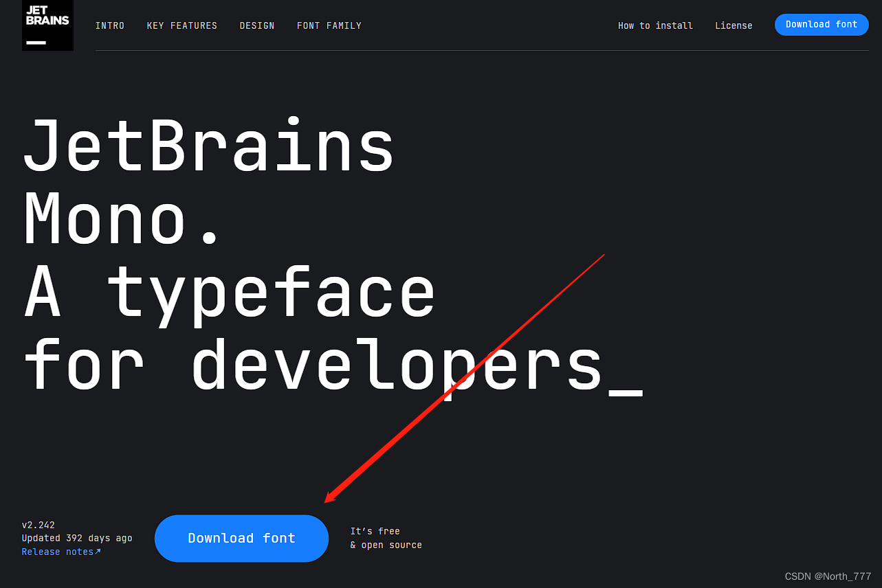Image resolution: width=882 pixels, height=588 pixels.
Task: Jump to FONT FAMILY section
Action: pos(329,25)
